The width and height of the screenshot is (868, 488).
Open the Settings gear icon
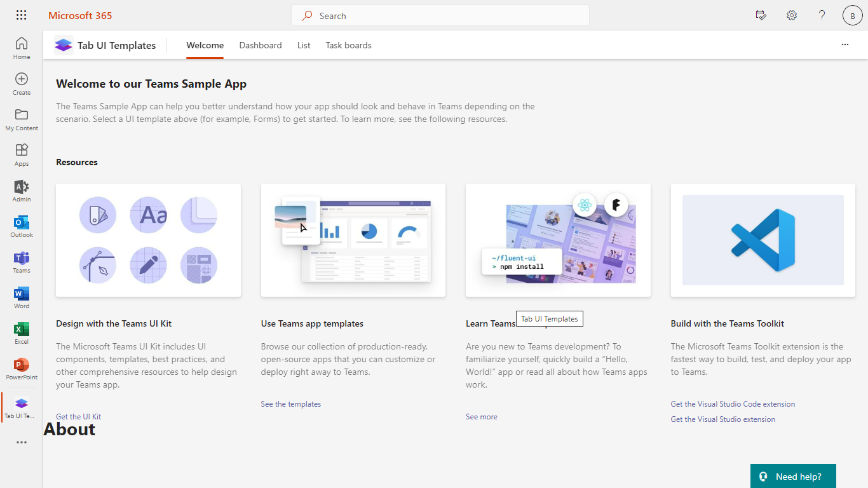coord(792,15)
